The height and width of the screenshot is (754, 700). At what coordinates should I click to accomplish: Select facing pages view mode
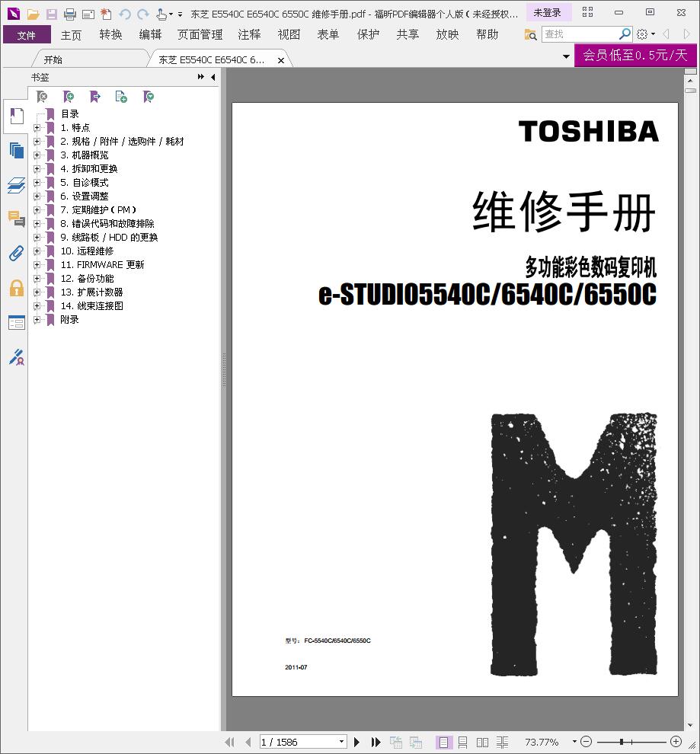click(482, 743)
